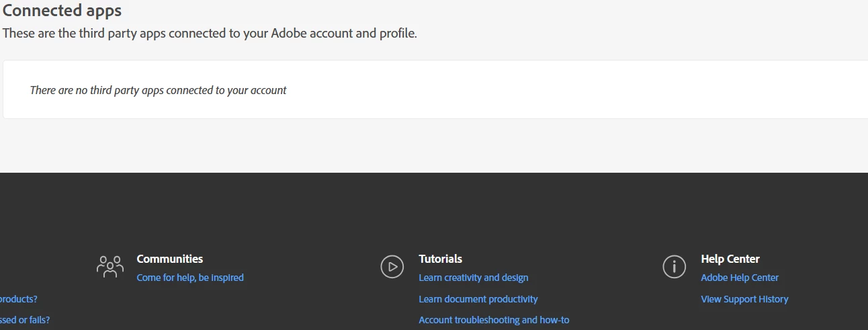
Task: Click the Communities people icon
Action: (x=110, y=266)
